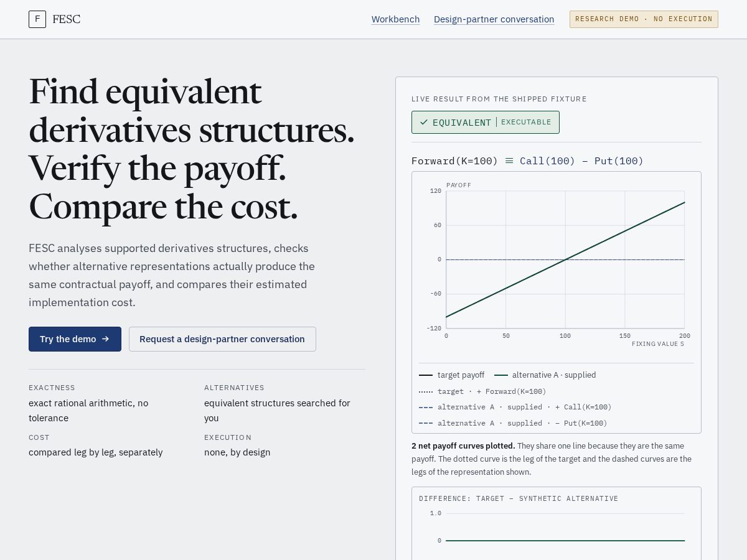Click the payoff line on the chart
The height and width of the screenshot is (560, 747).
point(565,259)
